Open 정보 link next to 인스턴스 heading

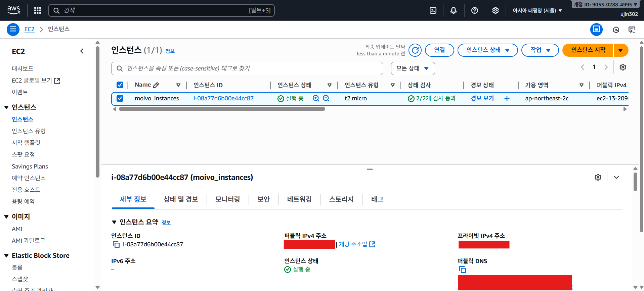tap(170, 51)
